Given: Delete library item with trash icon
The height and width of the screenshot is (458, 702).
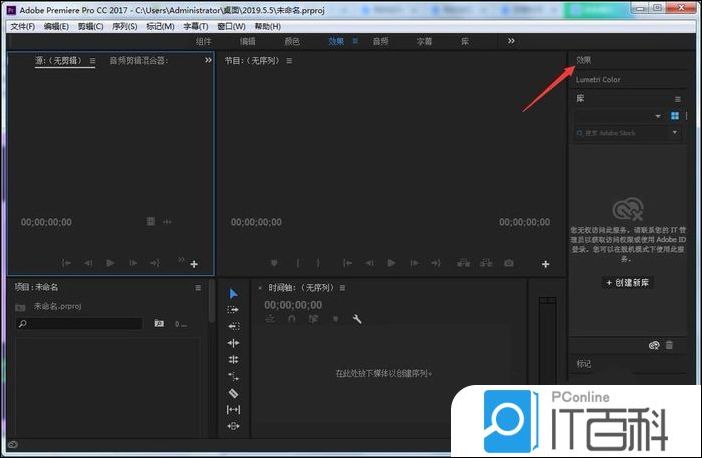Looking at the screenshot, I should pyautogui.click(x=670, y=345).
